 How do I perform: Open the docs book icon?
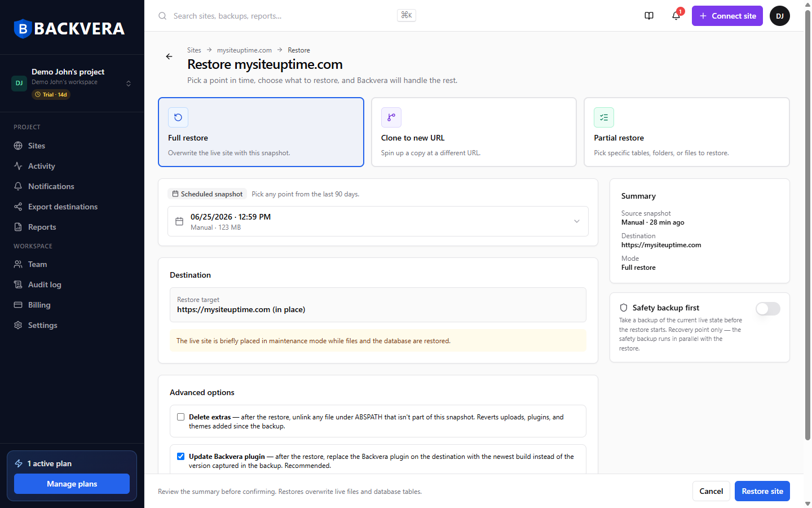(x=649, y=16)
